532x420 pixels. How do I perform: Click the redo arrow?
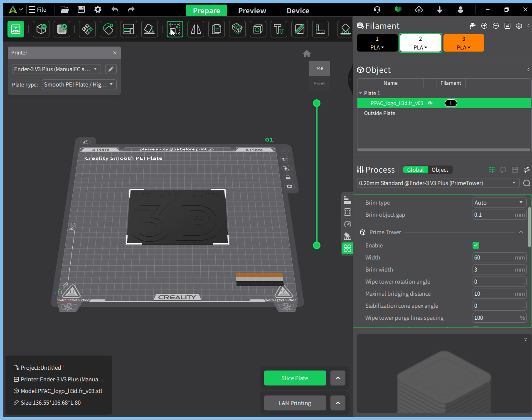pyautogui.click(x=131, y=10)
